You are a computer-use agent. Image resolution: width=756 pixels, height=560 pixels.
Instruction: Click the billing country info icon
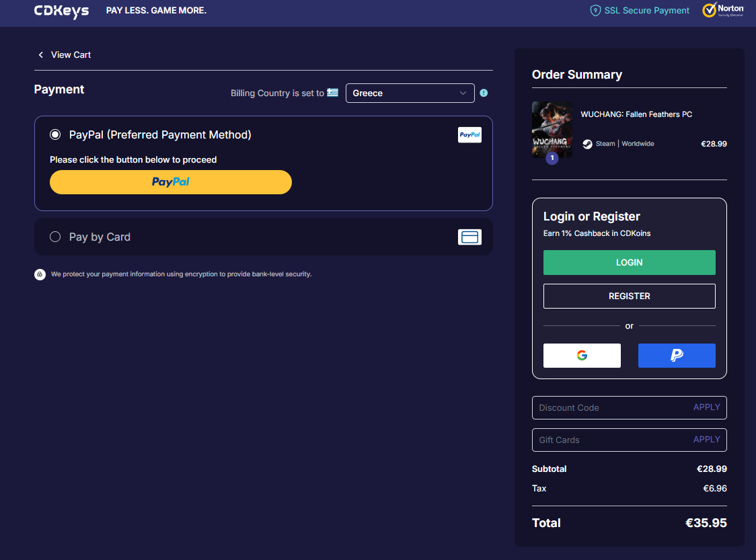click(x=484, y=93)
